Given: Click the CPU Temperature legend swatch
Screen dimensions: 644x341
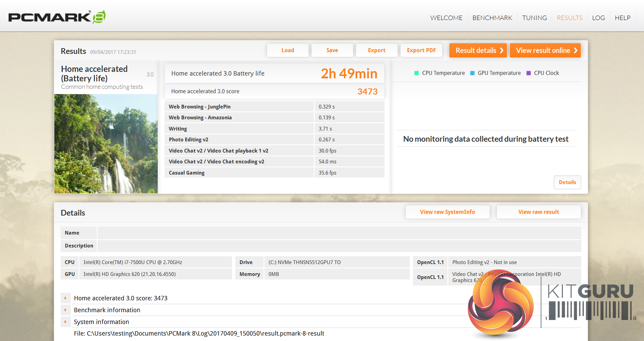Looking at the screenshot, I should tap(417, 73).
